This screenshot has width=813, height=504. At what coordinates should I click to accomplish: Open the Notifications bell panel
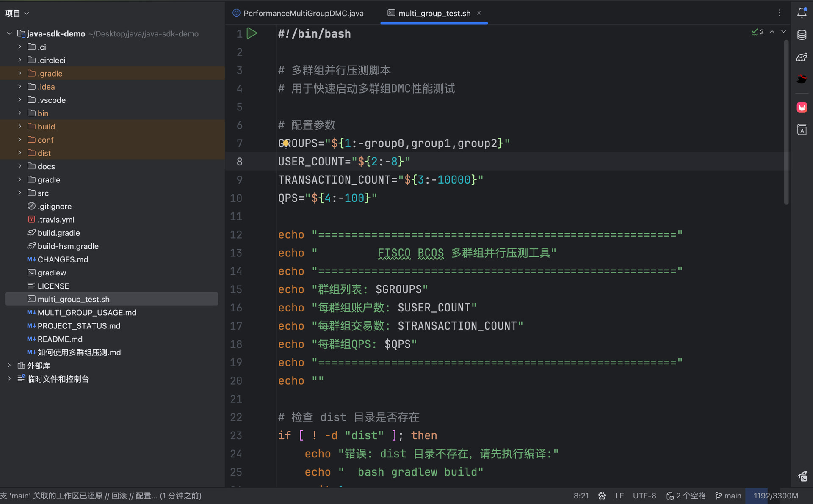[x=802, y=13]
